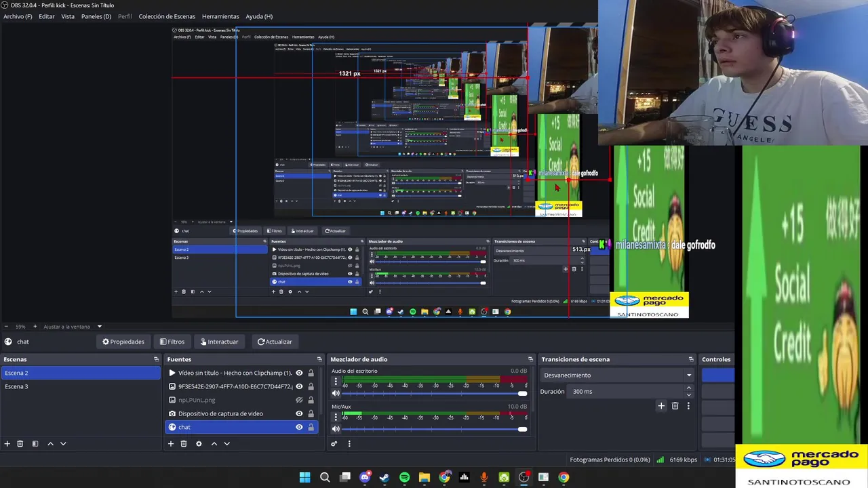
Task: Click the Interactuar button
Action: [219, 342]
